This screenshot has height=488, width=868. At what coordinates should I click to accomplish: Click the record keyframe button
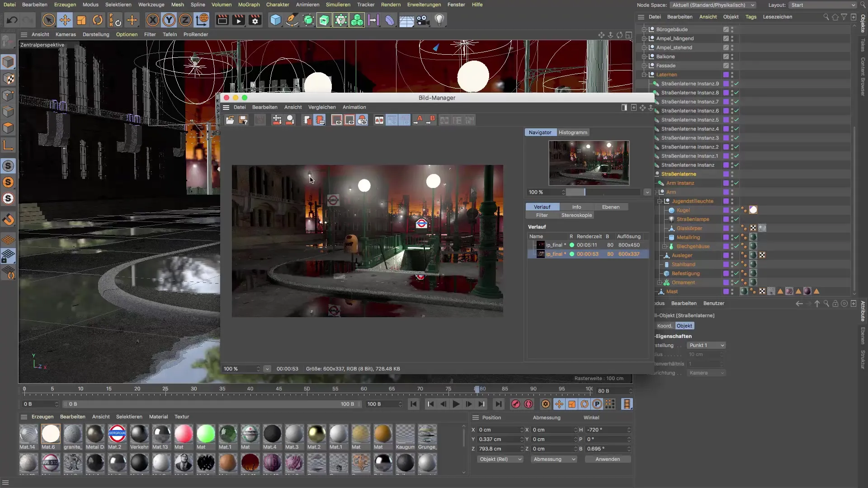point(516,404)
